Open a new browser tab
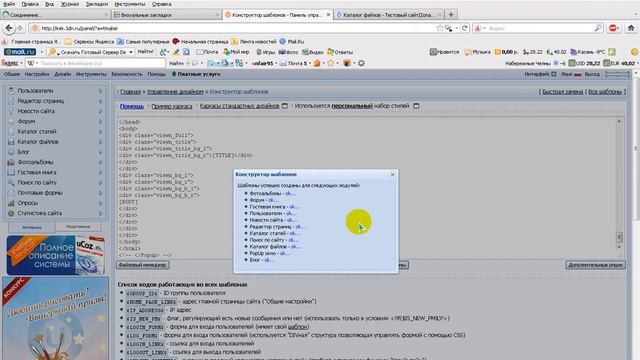Image resolution: width=640 pixels, height=360 pixels. click(451, 15)
